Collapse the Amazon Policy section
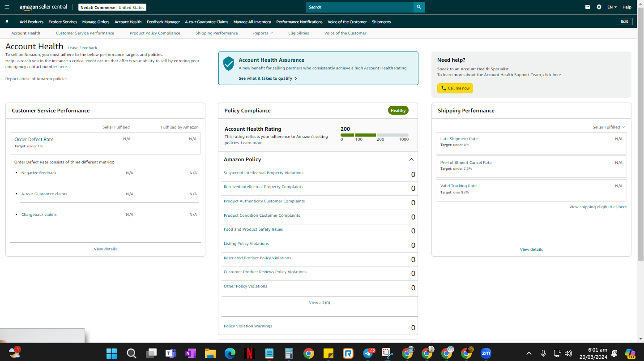This screenshot has height=361, width=644. point(411,159)
